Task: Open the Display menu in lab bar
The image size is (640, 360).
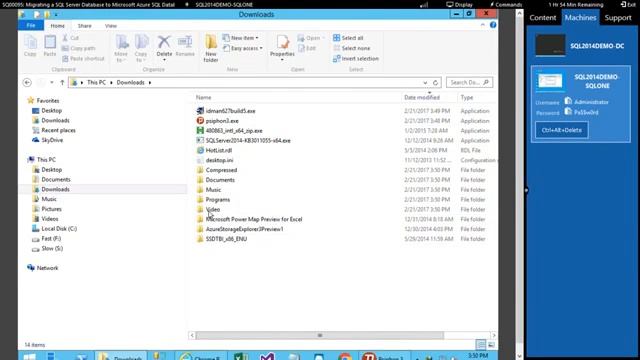Action: tap(460, 4)
